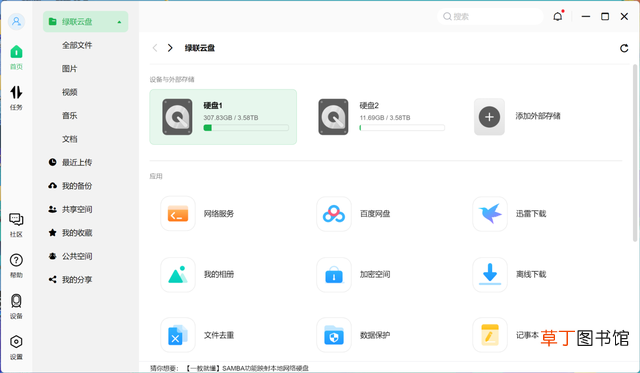Click the 添加外部存储 label

538,116
